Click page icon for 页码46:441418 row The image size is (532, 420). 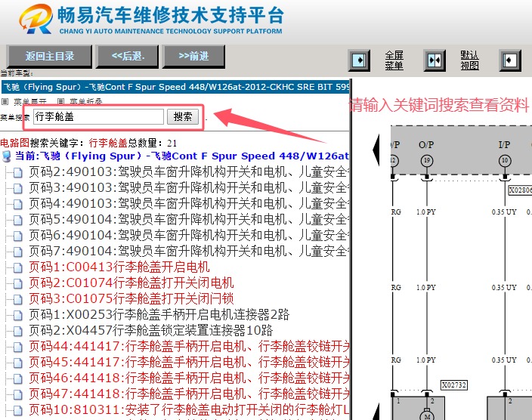tap(17, 379)
